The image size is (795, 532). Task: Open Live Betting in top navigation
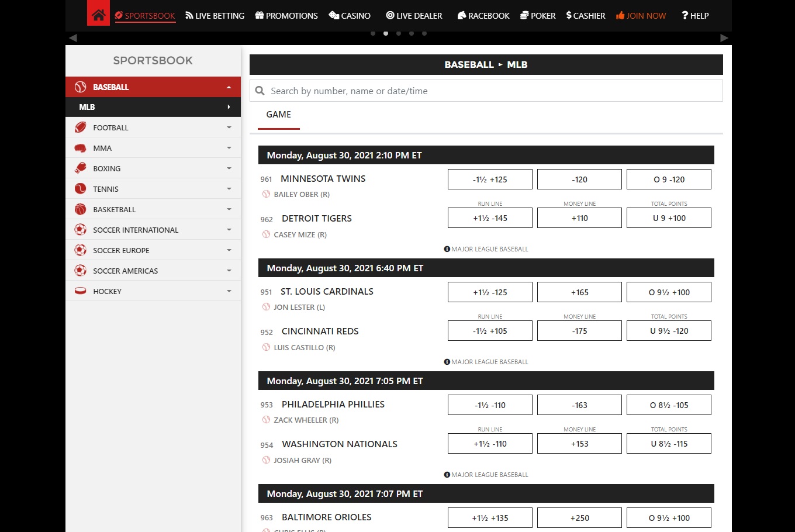(215, 16)
